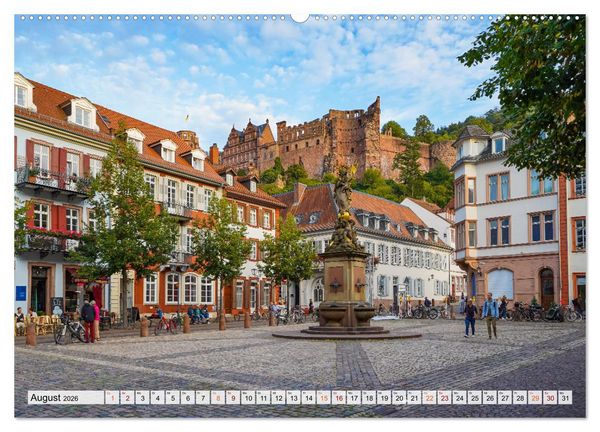
Task: Select date 18 in the calendar strip
Action: point(369,398)
